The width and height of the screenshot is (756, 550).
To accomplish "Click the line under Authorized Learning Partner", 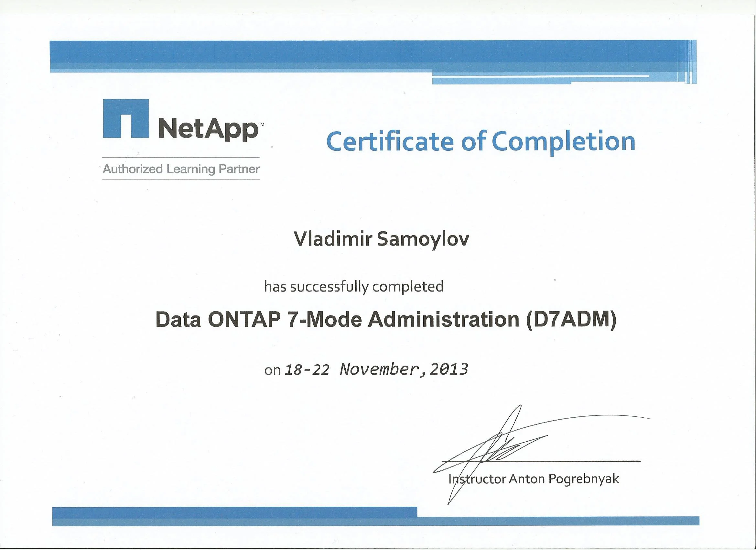I will pos(181,180).
